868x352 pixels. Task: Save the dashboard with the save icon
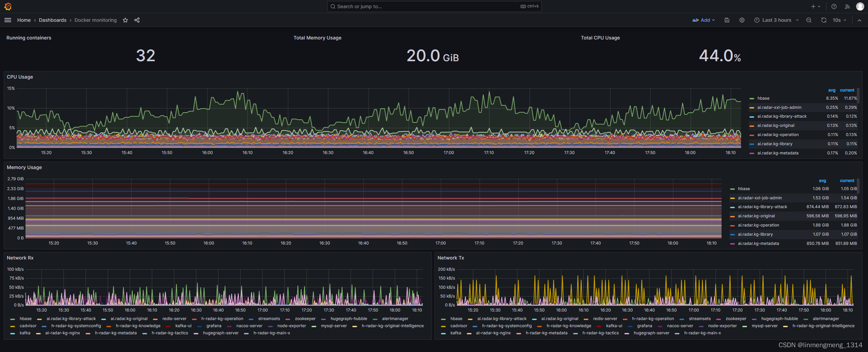727,20
